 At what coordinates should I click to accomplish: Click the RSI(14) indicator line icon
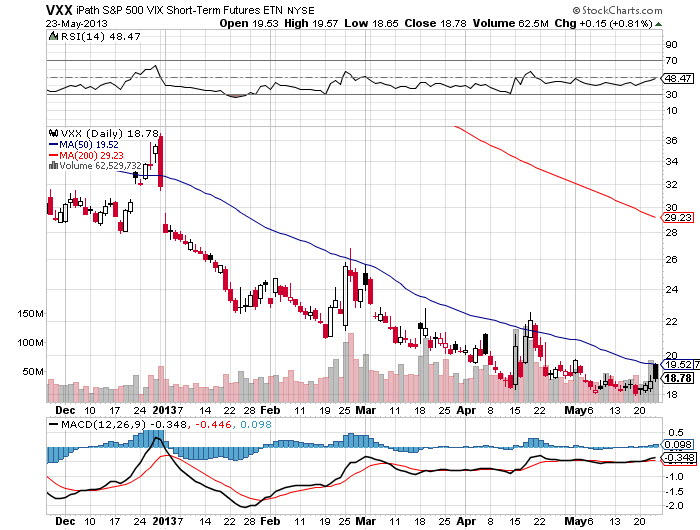tap(53, 34)
